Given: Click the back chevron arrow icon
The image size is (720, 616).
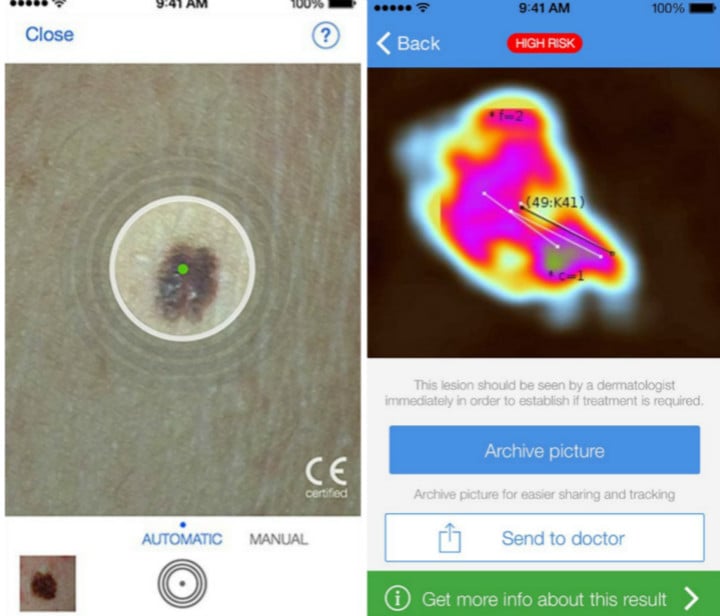Looking at the screenshot, I should pos(384,44).
